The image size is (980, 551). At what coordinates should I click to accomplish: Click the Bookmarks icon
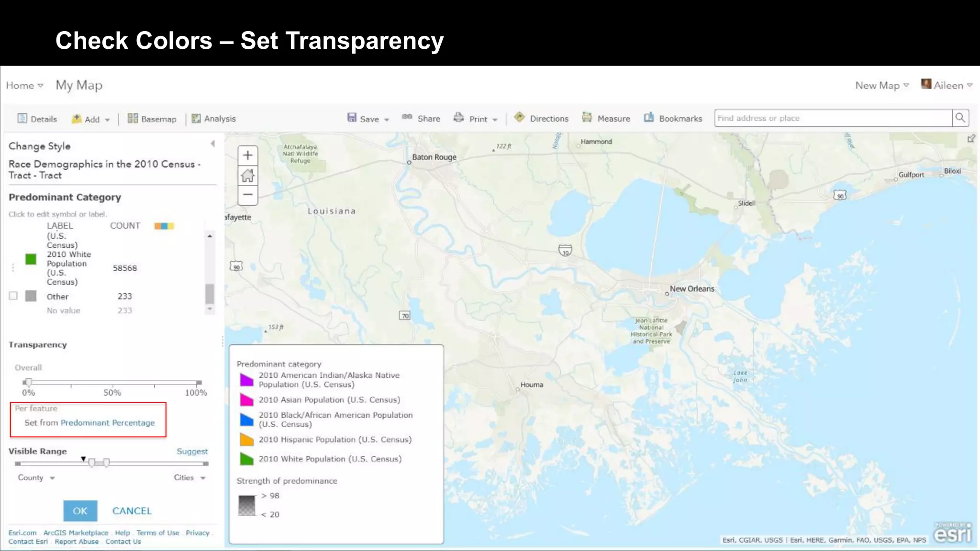tap(649, 117)
